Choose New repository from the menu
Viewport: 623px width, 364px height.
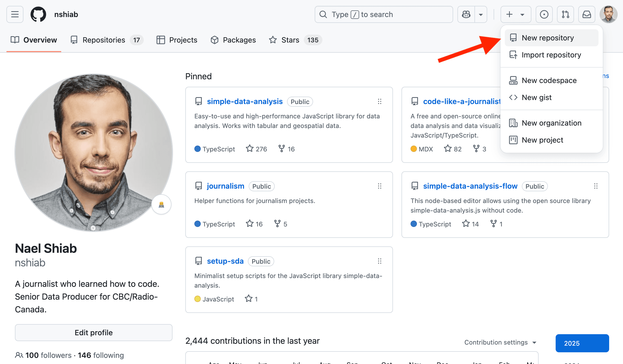[551, 38]
